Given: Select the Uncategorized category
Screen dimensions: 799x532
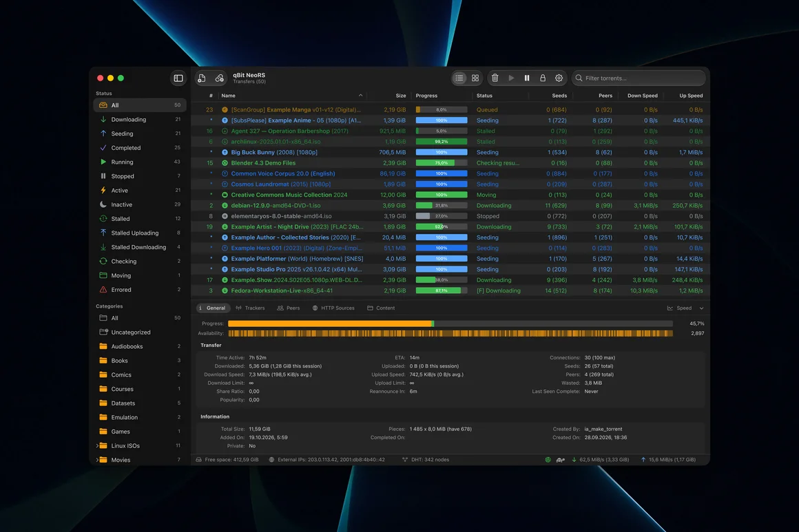Looking at the screenshot, I should tap(140, 332).
